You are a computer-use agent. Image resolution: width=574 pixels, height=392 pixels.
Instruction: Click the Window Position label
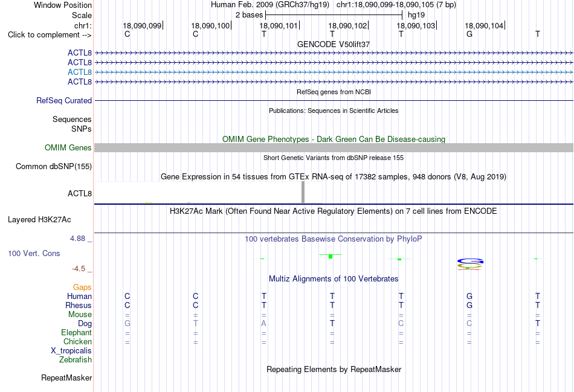pos(63,5)
